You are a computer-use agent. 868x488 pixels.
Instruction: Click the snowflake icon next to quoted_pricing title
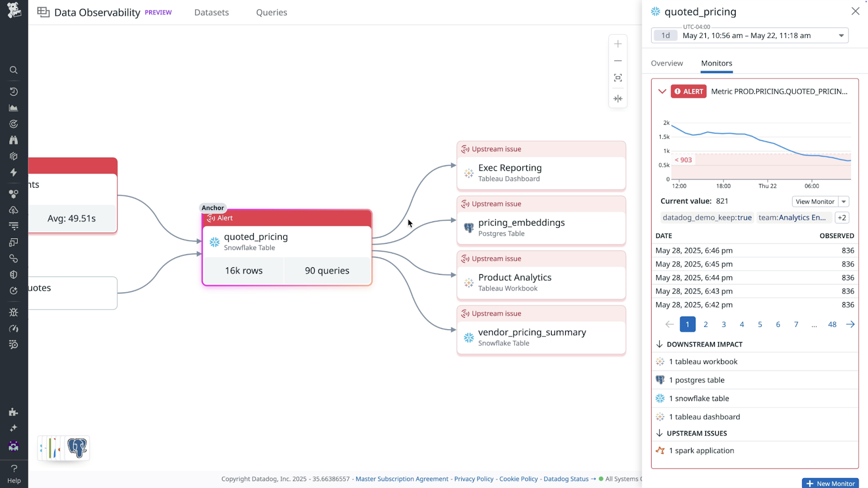tap(655, 11)
